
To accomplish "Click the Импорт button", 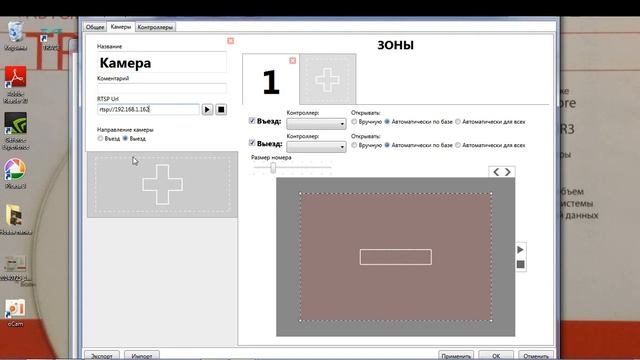I will 142,356.
